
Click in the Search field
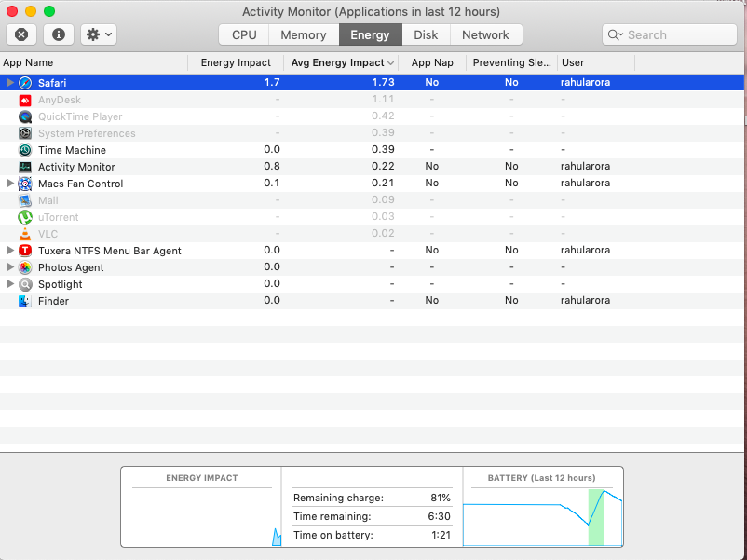[670, 34]
